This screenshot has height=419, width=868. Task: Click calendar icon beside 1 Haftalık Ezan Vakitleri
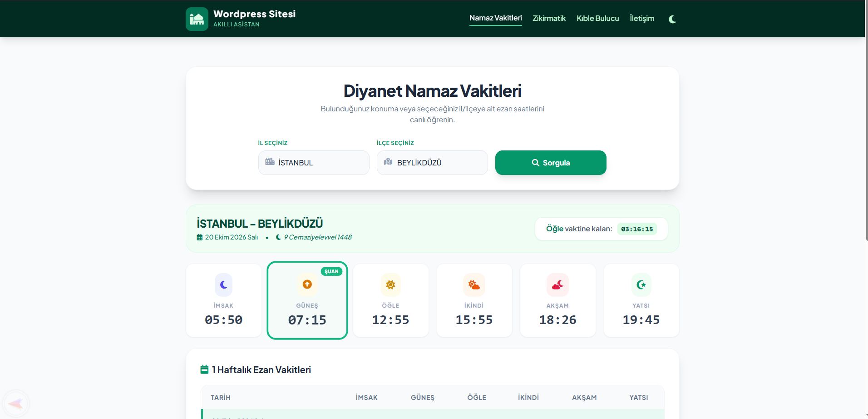click(204, 369)
